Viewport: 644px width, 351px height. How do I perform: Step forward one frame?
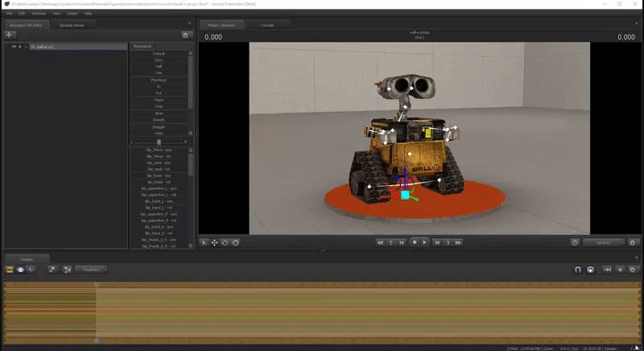pos(437,242)
